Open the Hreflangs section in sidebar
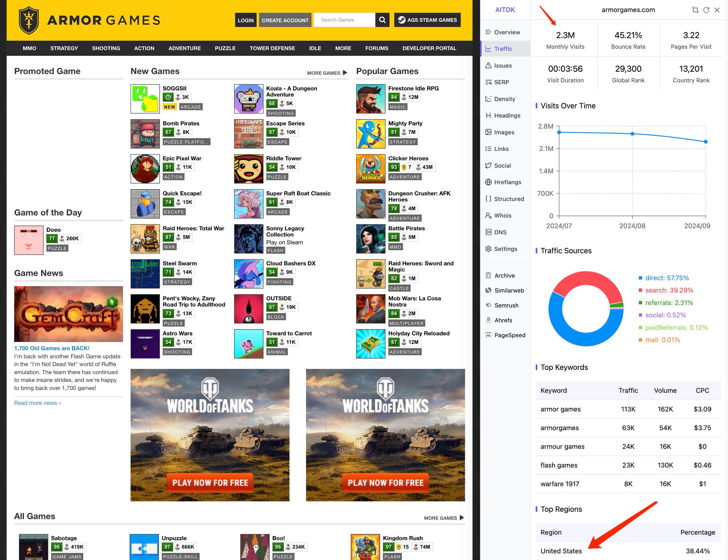The image size is (728, 560). point(505,182)
